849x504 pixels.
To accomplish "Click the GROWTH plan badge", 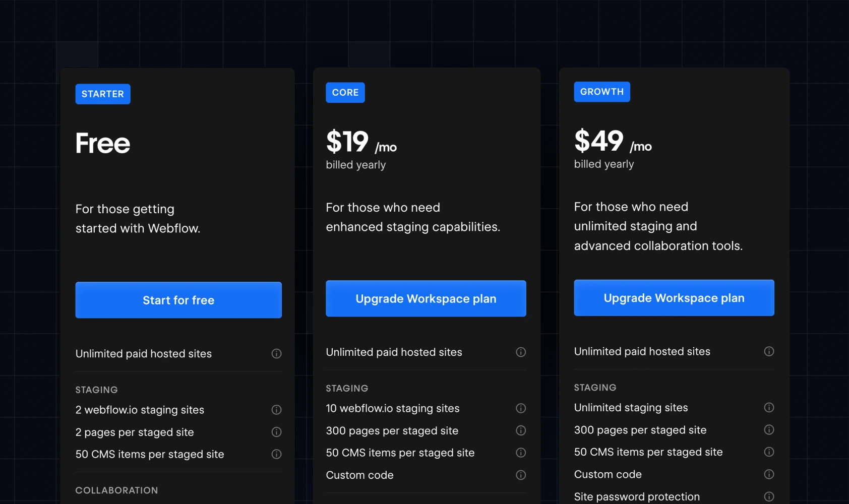I will pyautogui.click(x=602, y=92).
